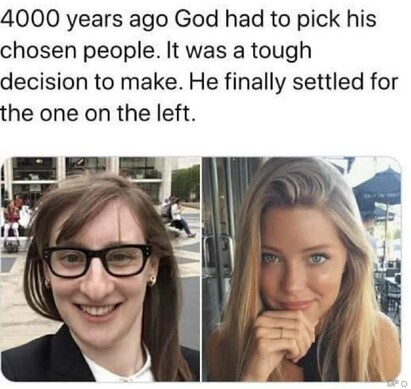
Task: Click the ring on the finger in right photo
Action: click(282, 333)
